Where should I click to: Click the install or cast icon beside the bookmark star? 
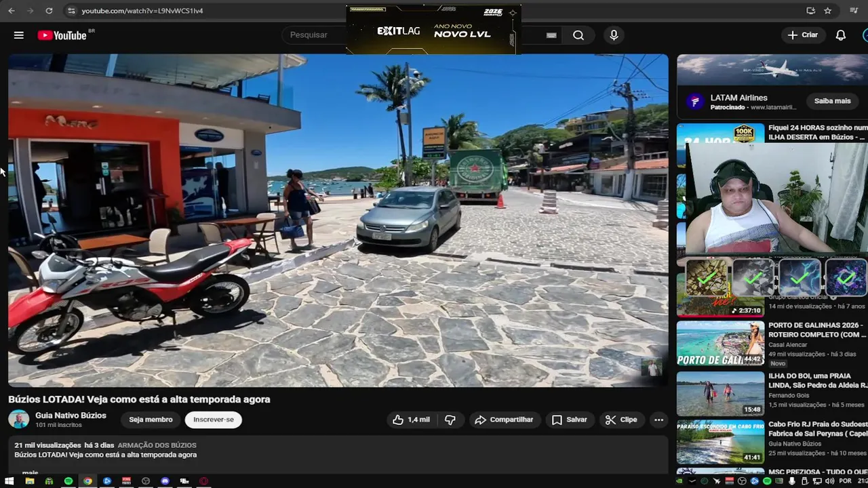point(810,11)
